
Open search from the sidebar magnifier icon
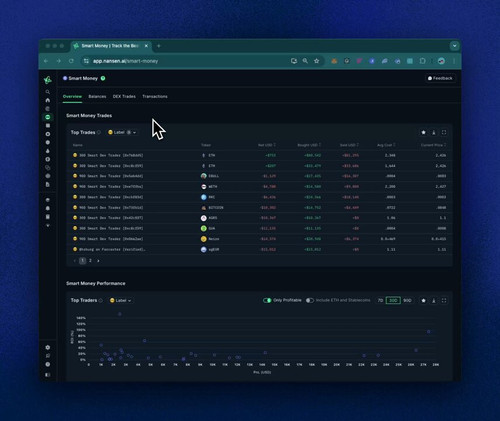[x=48, y=92]
